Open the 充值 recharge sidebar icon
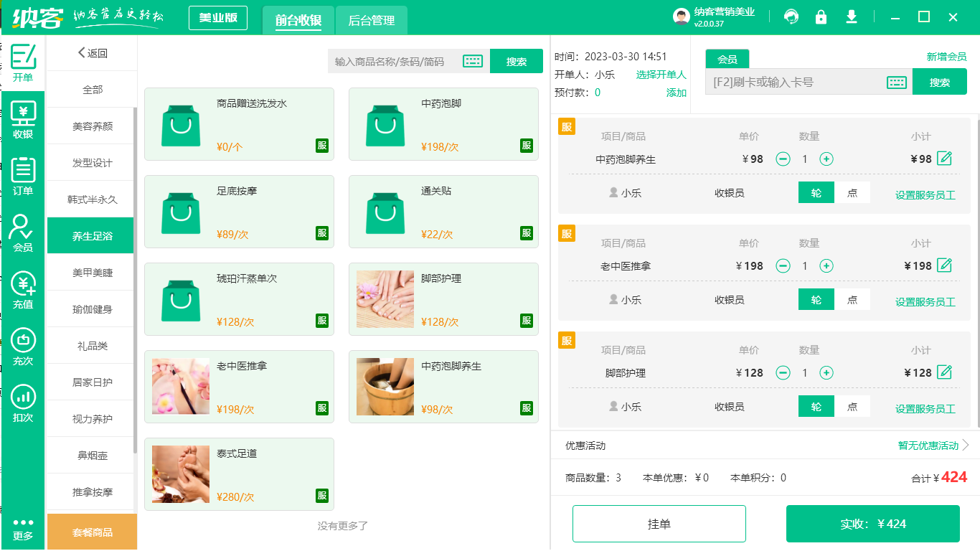The image size is (980, 551). [23, 290]
